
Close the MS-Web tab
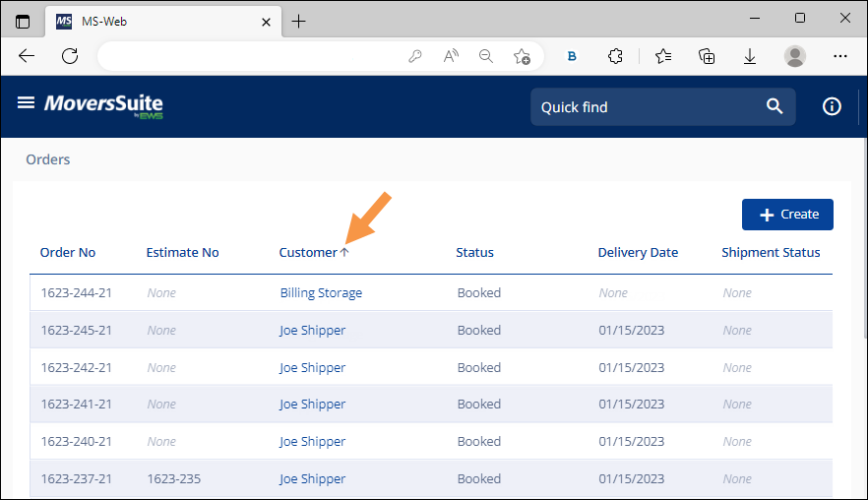pos(266,23)
